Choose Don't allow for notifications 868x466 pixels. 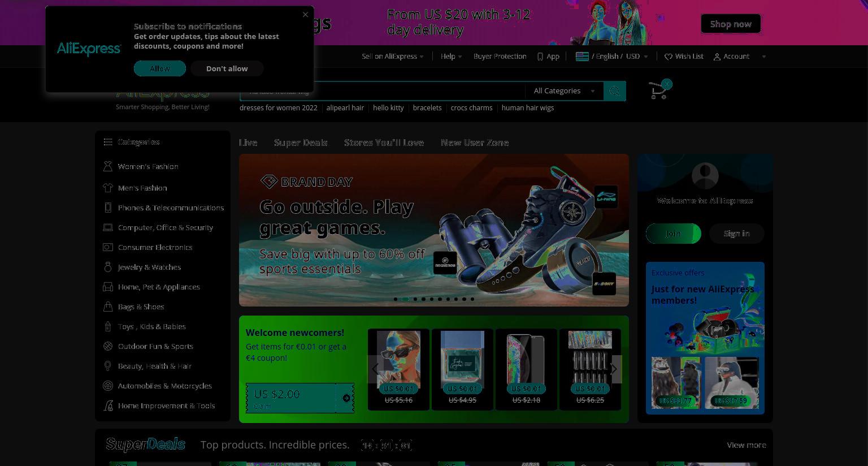227,68
